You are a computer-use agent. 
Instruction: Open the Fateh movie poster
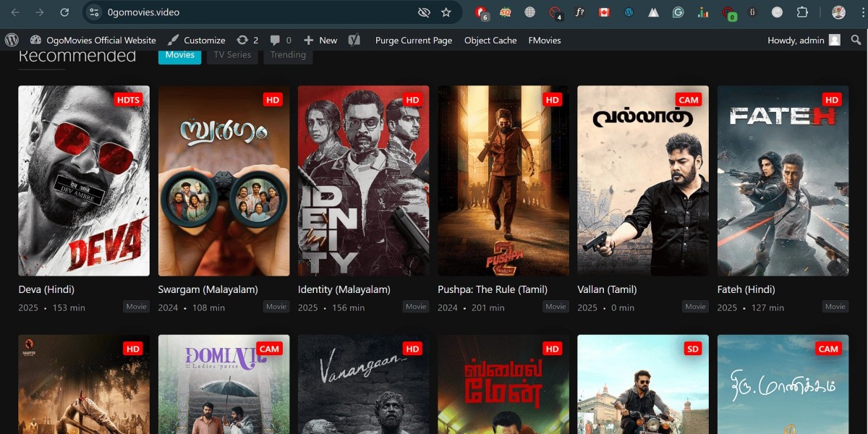[x=783, y=181]
